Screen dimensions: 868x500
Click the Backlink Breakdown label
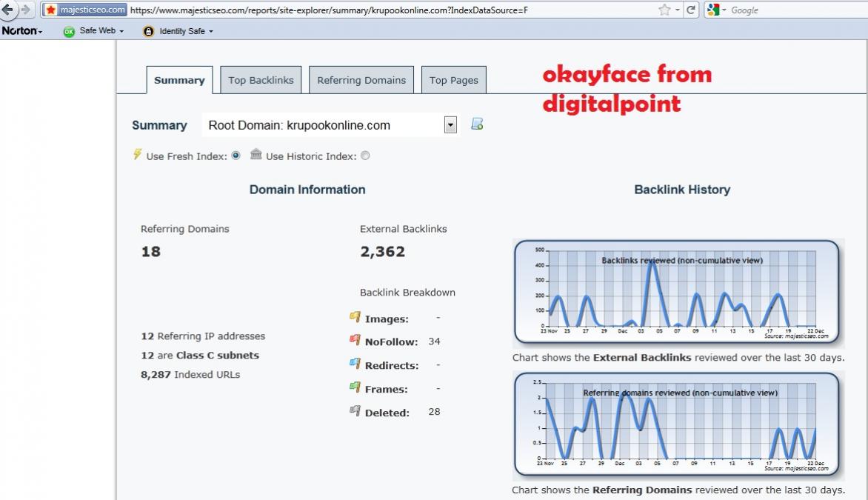coord(407,293)
